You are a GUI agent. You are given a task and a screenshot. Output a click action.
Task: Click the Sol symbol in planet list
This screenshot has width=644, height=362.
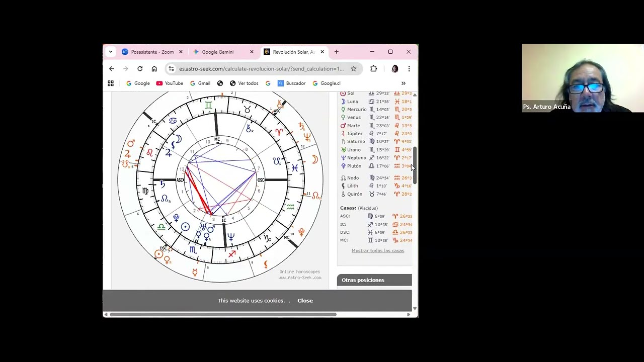(343, 94)
